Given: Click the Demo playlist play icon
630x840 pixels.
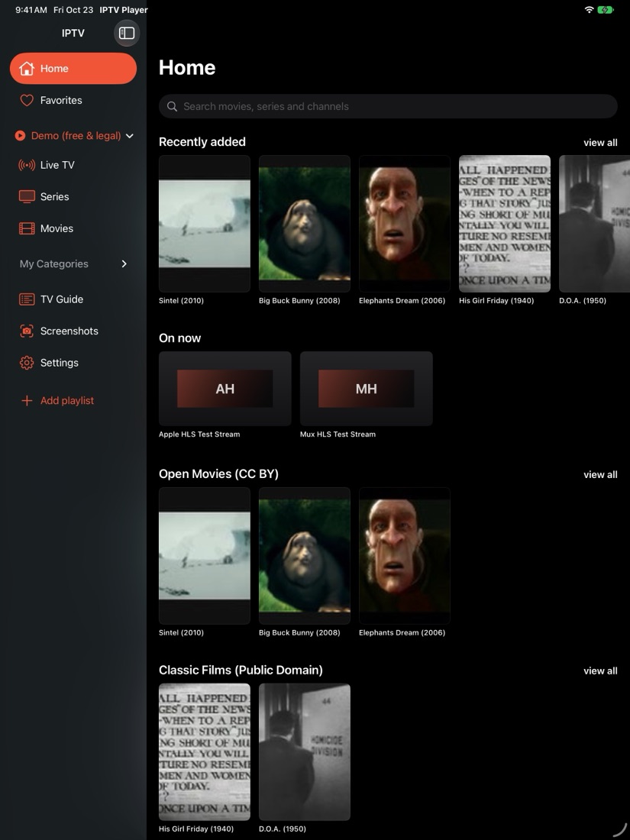Looking at the screenshot, I should point(20,135).
